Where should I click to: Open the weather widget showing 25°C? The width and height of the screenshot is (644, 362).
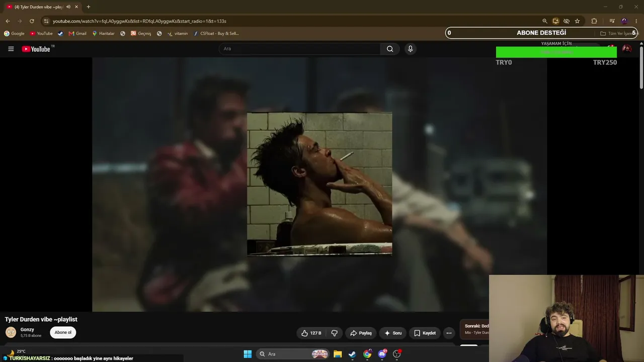pos(16,352)
